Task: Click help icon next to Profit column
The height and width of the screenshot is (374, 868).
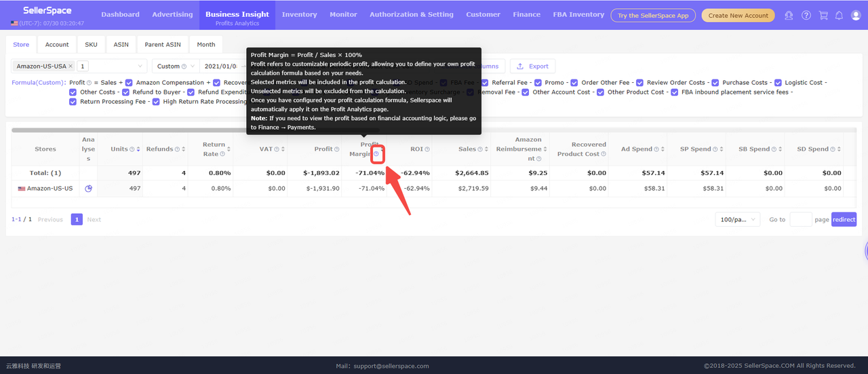Action: (x=336, y=149)
